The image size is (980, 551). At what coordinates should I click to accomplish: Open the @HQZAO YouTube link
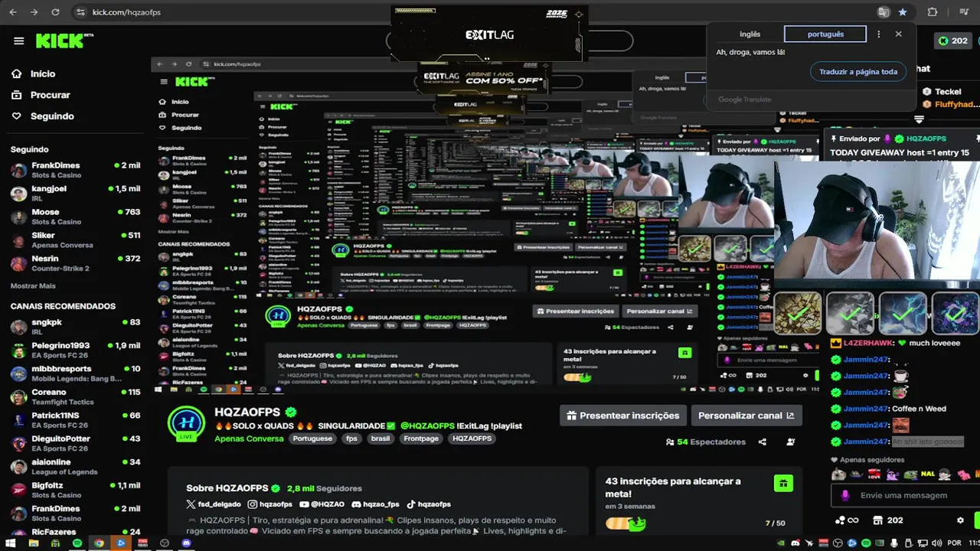(x=322, y=504)
